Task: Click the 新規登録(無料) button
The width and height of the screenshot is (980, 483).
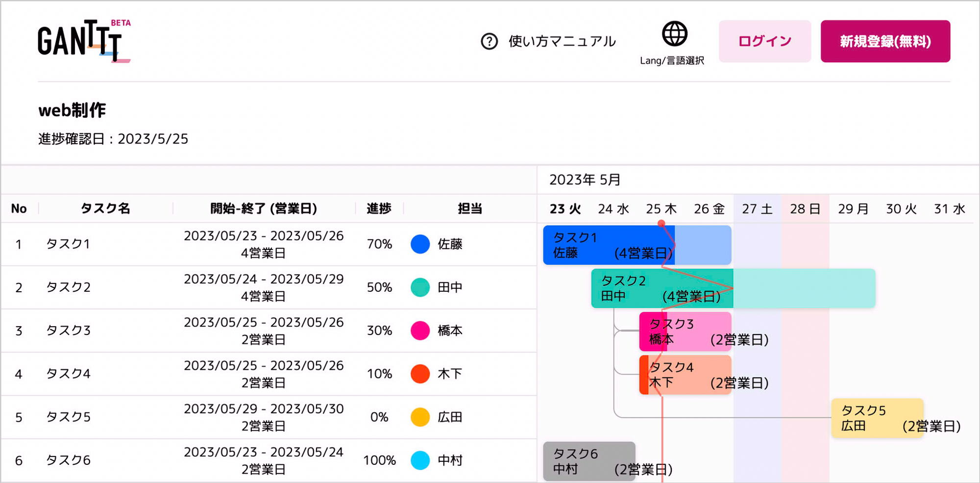Action: [x=885, y=41]
